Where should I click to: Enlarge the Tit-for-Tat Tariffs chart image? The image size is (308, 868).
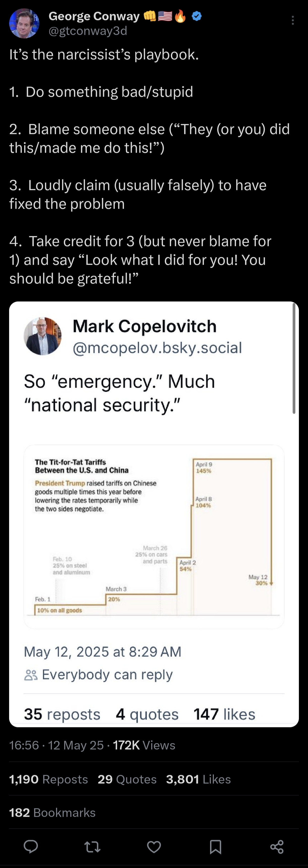pyautogui.click(x=154, y=536)
